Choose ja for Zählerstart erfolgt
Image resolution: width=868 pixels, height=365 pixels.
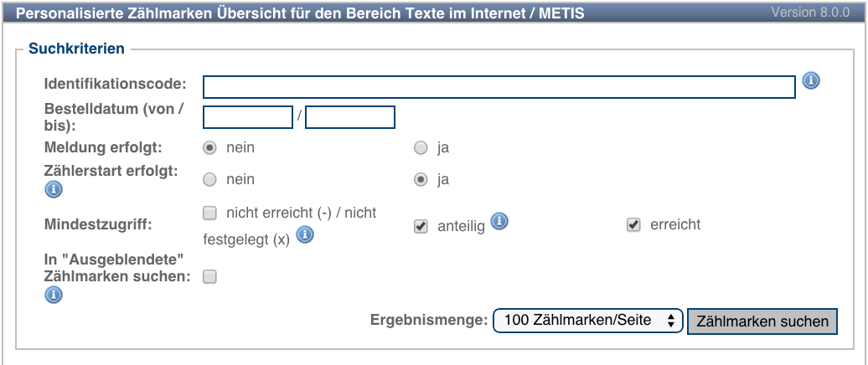(421, 180)
